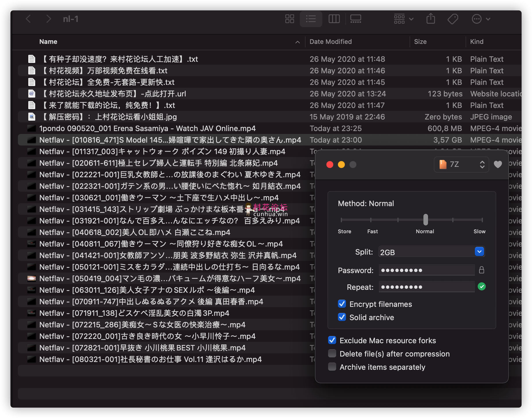This screenshot has width=532, height=418.
Task: Enable Delete file(s) after compression
Action: click(332, 353)
